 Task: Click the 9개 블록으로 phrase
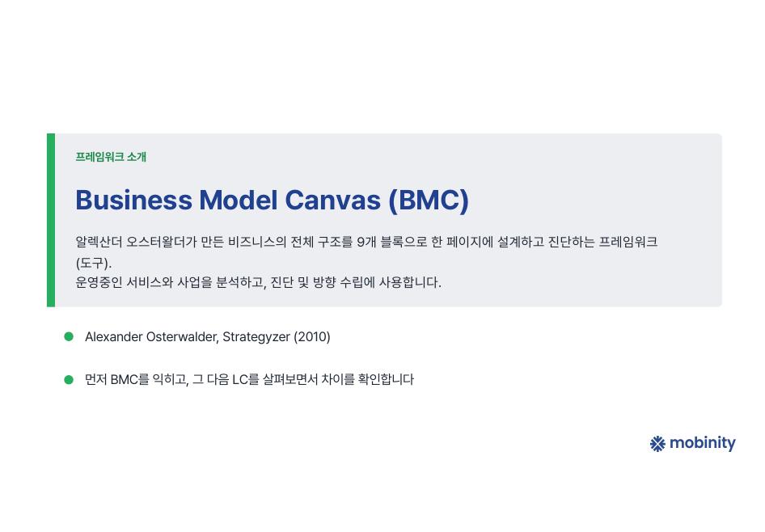click(x=391, y=242)
